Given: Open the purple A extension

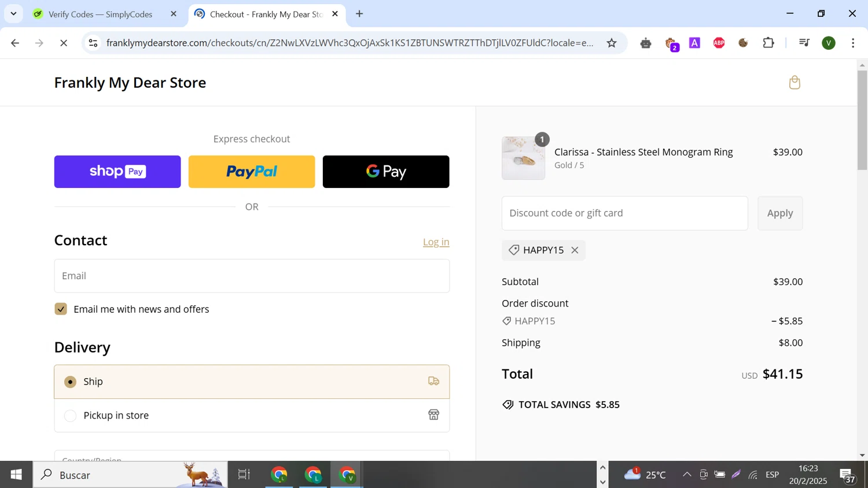Looking at the screenshot, I should tap(695, 43).
